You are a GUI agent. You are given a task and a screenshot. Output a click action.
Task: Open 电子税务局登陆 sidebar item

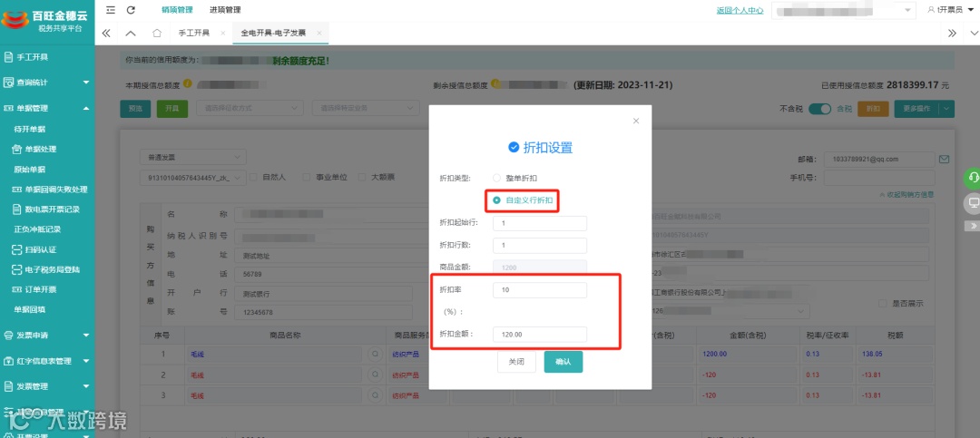47,270
